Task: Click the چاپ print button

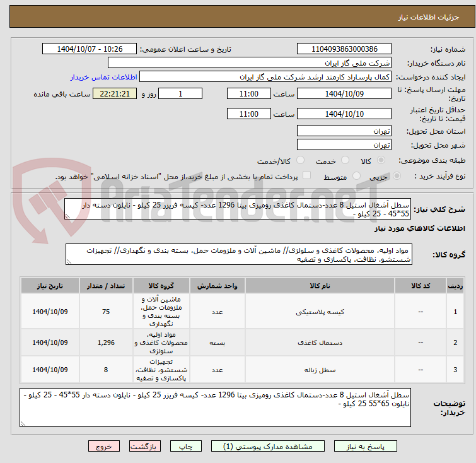Action: pos(186,447)
